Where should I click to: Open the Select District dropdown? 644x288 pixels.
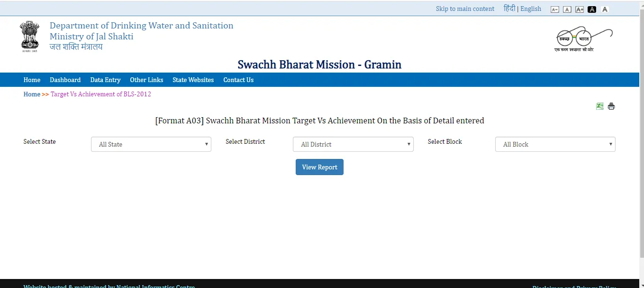click(353, 144)
